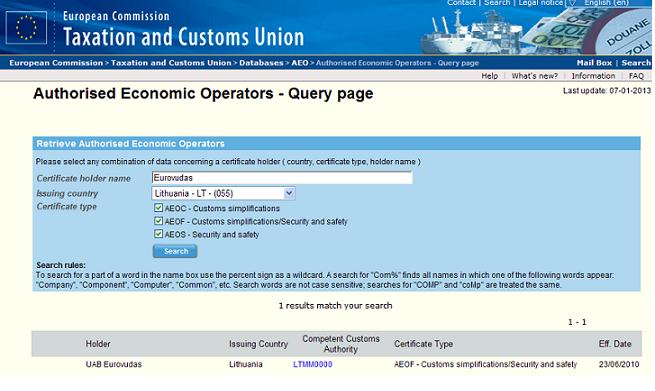Open AEO breadcrumb item
Viewport: 655px width, 391px height.
click(x=300, y=63)
